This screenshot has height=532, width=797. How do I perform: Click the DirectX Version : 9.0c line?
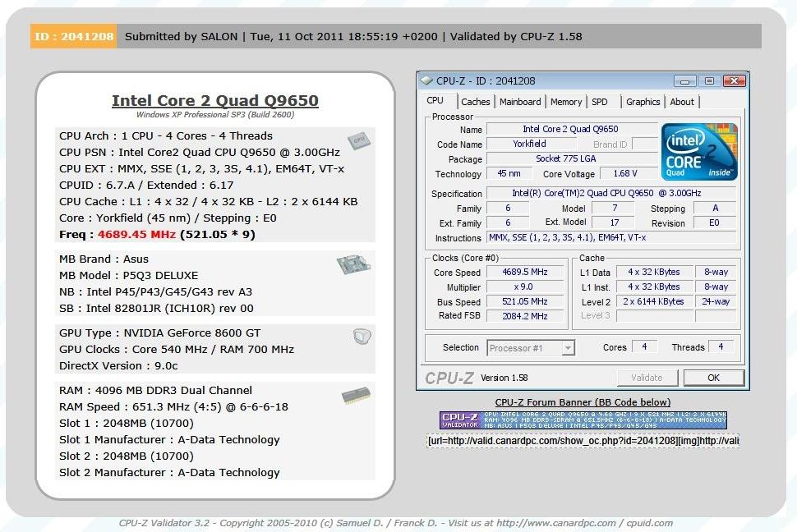(118, 366)
